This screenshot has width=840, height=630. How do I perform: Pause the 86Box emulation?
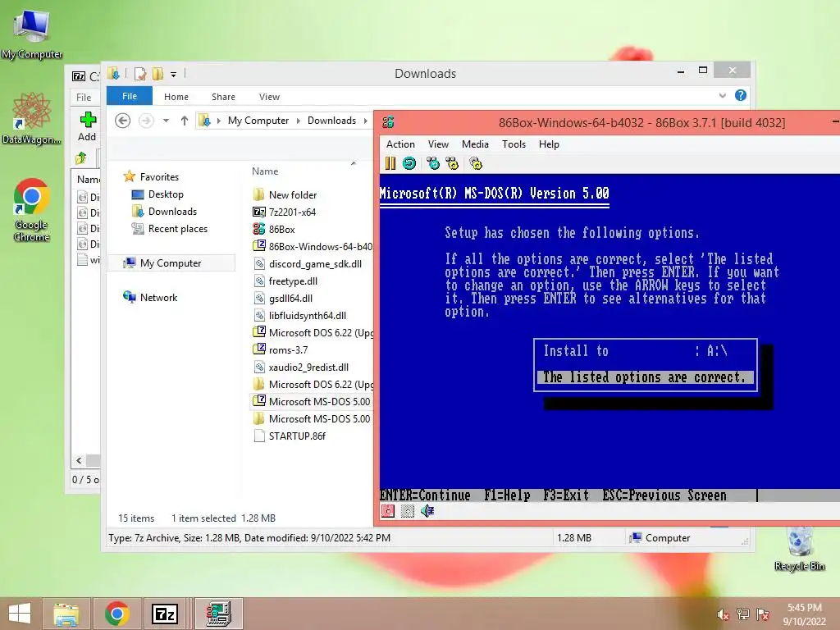[390, 163]
